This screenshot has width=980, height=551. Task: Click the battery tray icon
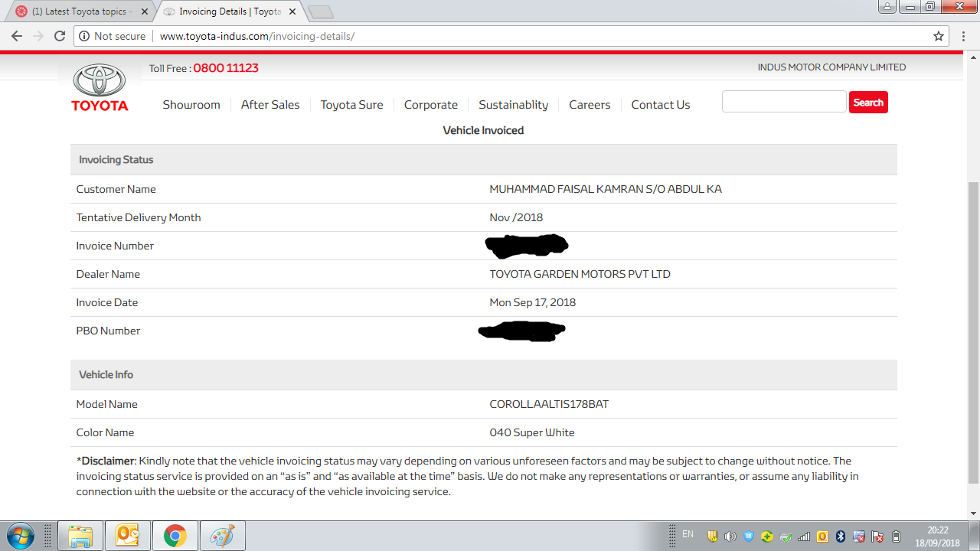click(x=897, y=536)
